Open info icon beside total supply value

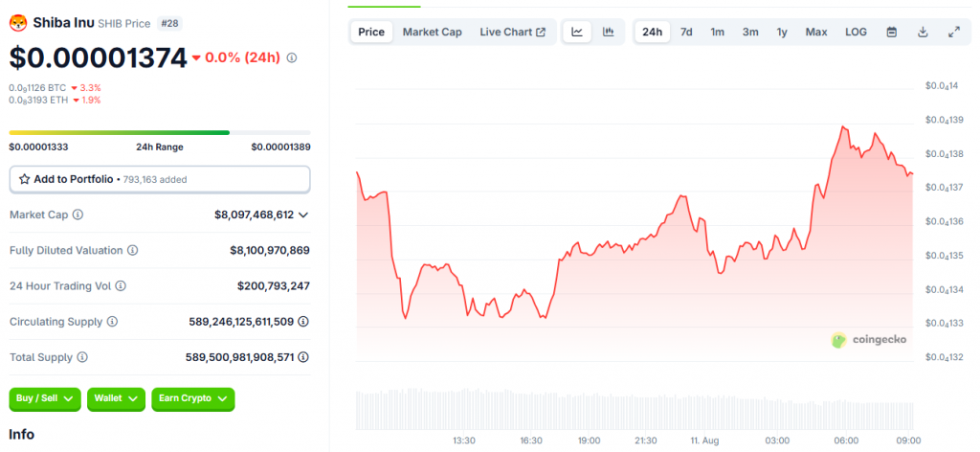pyautogui.click(x=303, y=357)
